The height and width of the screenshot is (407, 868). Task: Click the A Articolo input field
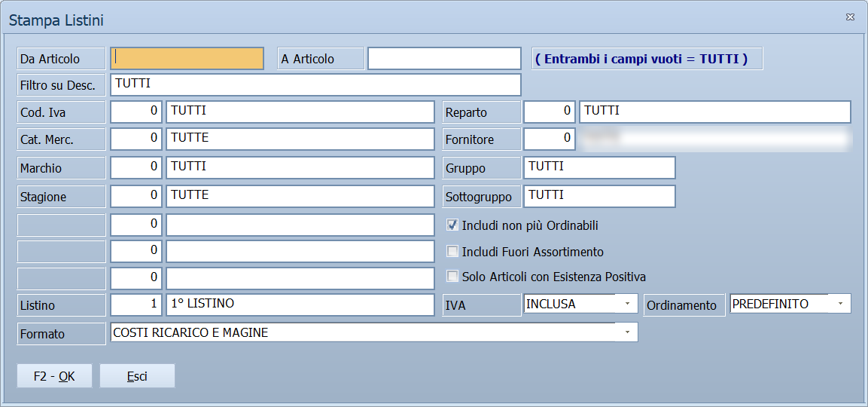point(444,58)
